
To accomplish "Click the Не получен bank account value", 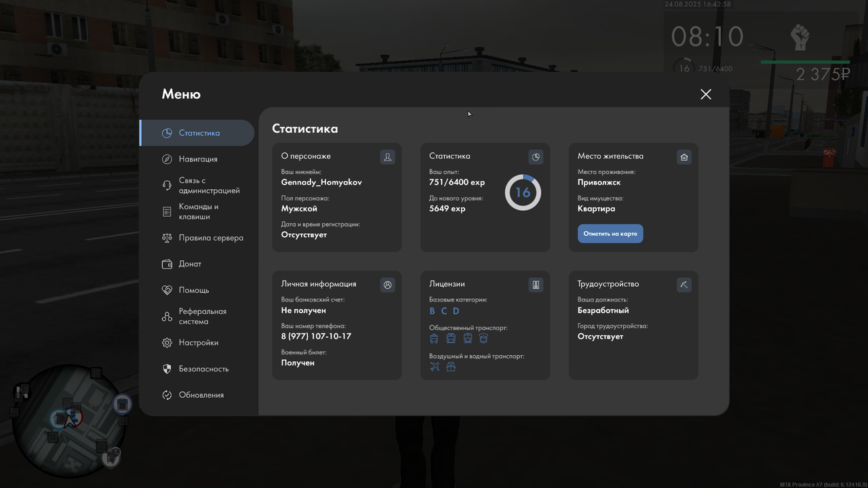I will (x=304, y=310).
